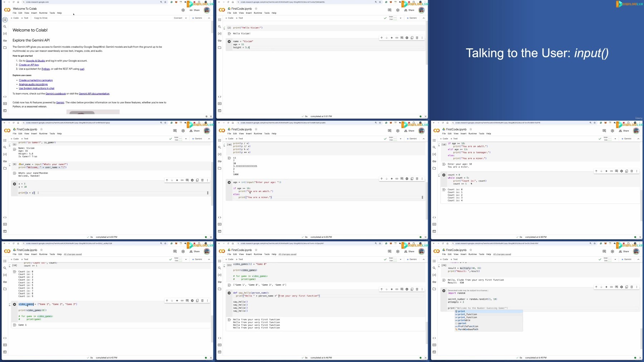Screen dimensions: 644x362
Task: Delete the import random cell via trash icon
Action: [631, 287]
